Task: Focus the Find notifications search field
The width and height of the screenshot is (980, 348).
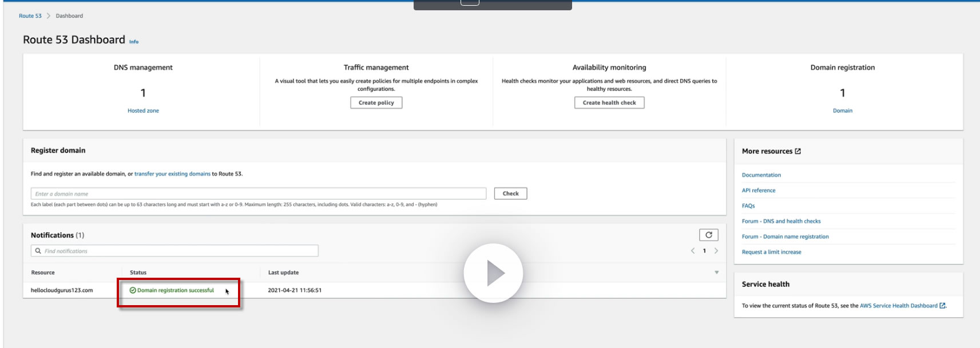Action: 174,251
